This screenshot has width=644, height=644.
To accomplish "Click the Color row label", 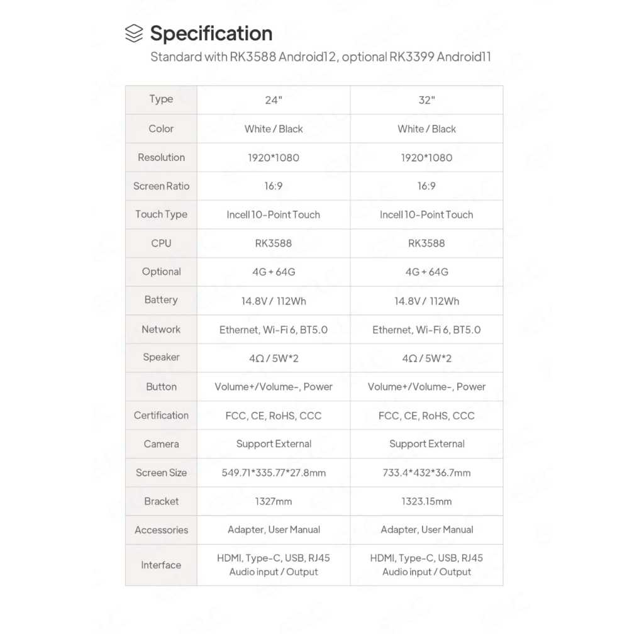I will [x=161, y=128].
